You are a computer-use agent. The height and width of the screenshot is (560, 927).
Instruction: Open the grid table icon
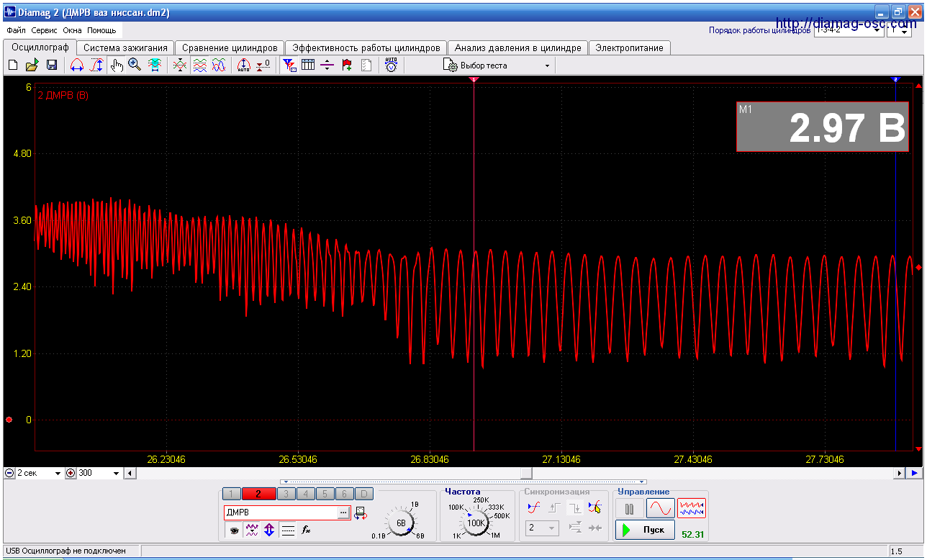pyautogui.click(x=308, y=66)
